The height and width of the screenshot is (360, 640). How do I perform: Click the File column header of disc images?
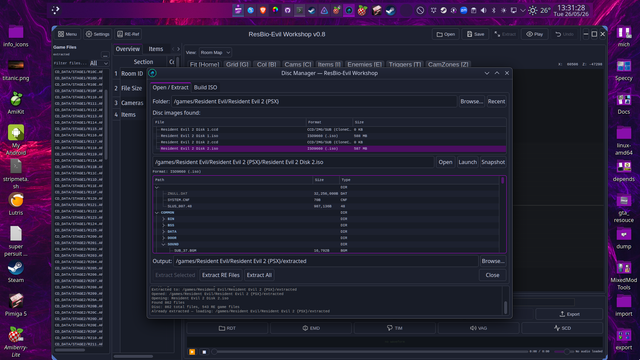tap(229, 122)
